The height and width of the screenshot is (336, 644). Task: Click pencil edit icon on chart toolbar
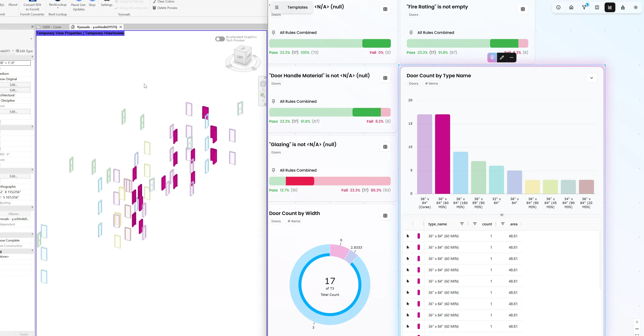502,58
